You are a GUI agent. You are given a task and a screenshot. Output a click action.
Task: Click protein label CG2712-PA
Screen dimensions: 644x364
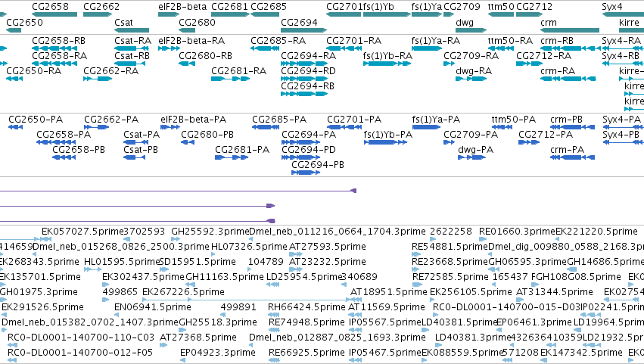[x=546, y=135]
